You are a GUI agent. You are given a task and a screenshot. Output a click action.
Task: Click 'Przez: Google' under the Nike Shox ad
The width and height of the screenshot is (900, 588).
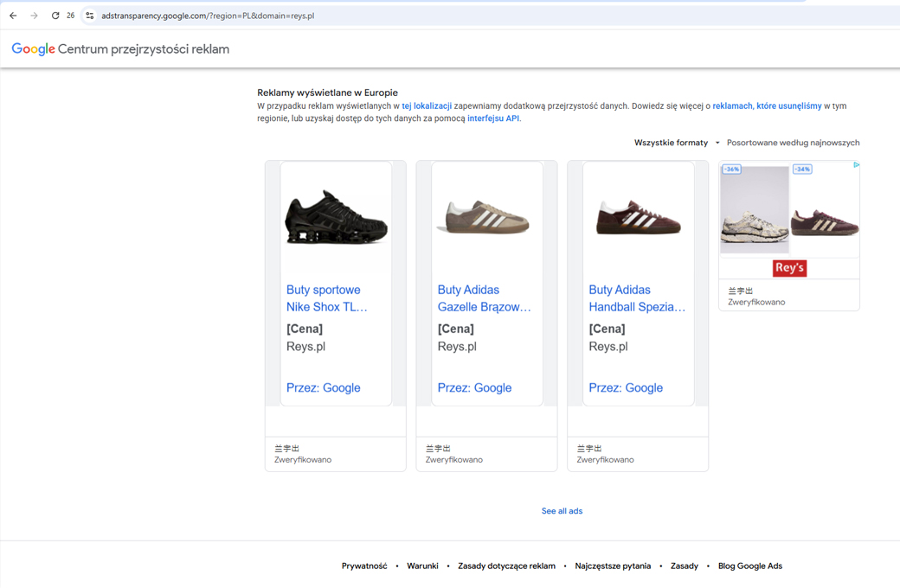[323, 387]
